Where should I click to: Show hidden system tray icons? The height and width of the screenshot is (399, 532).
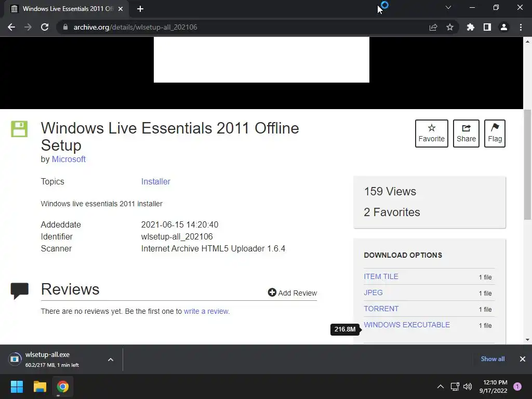coord(441,387)
